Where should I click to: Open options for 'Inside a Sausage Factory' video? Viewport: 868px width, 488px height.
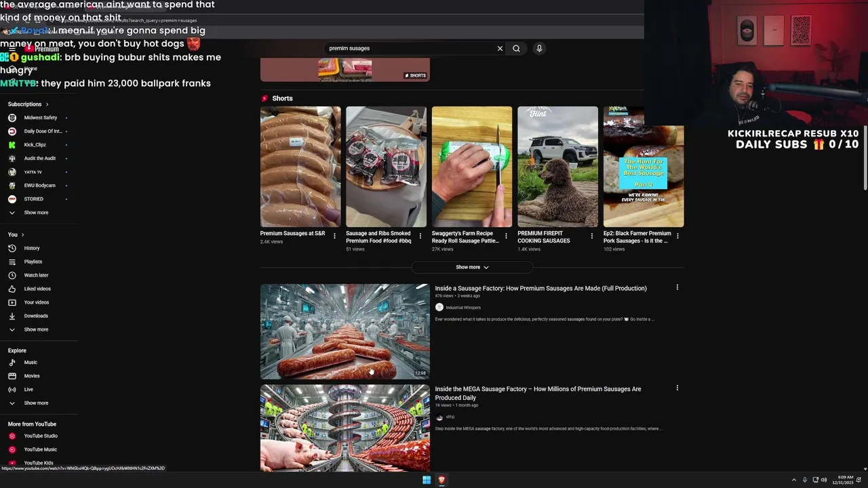[x=677, y=287]
